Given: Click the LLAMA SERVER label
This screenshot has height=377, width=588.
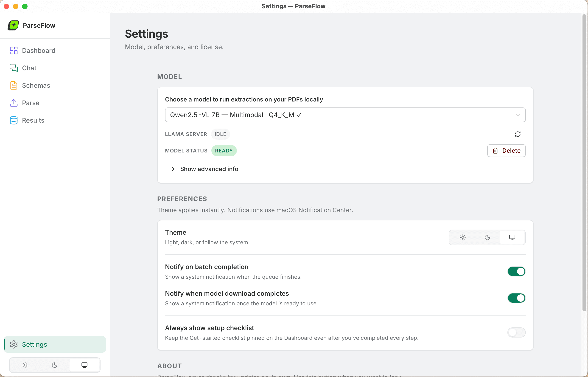Looking at the screenshot, I should point(186,134).
